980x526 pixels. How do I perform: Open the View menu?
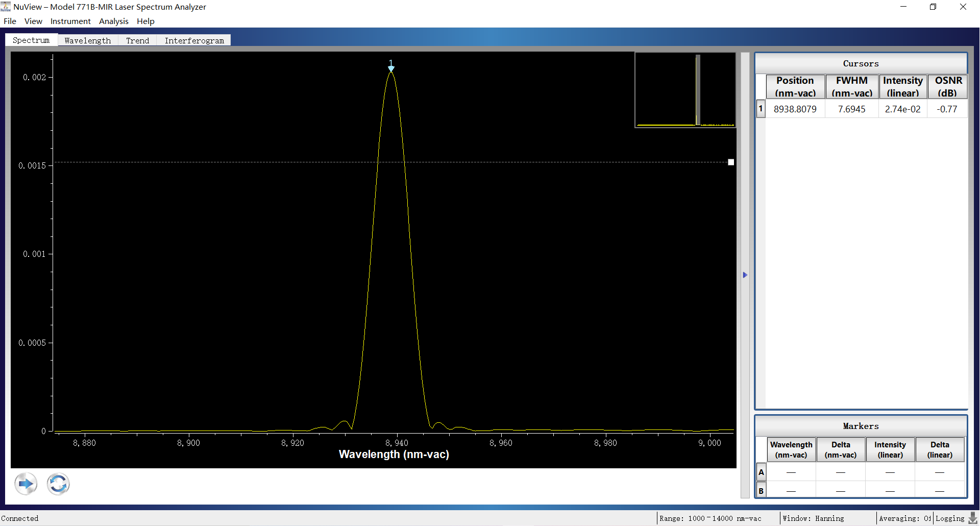33,21
